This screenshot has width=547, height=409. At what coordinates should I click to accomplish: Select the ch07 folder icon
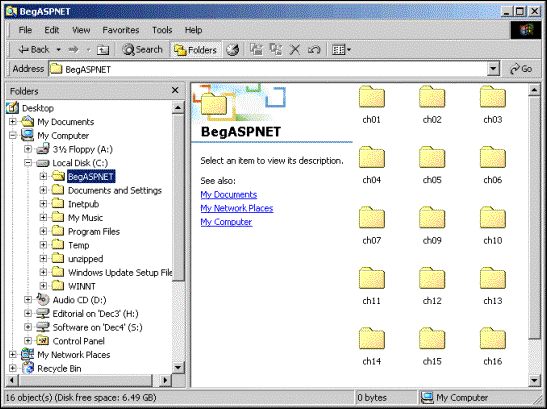372,218
